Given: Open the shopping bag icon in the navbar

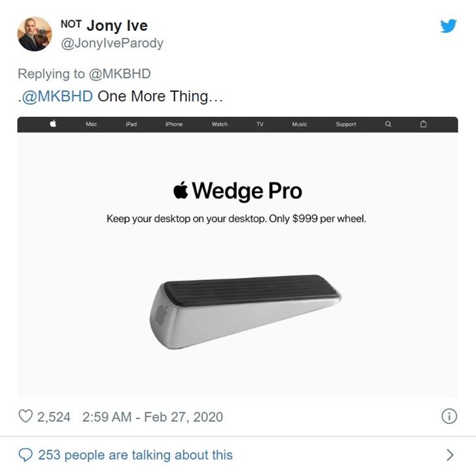Looking at the screenshot, I should pyautogui.click(x=424, y=124).
